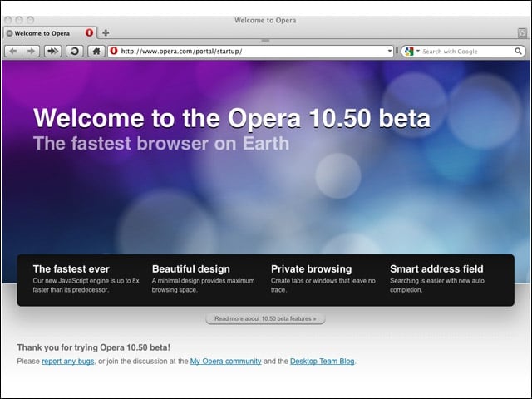Open the My Opera community link

coord(225,362)
